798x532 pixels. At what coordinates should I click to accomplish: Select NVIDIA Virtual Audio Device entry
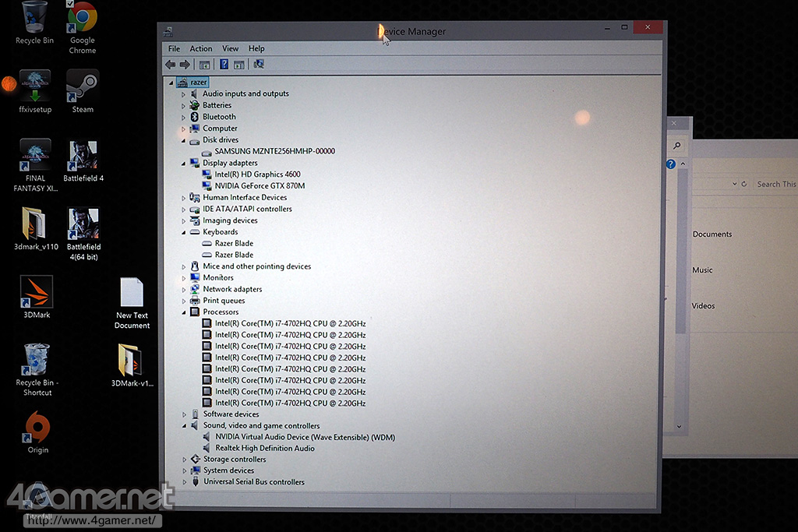pyautogui.click(x=305, y=437)
